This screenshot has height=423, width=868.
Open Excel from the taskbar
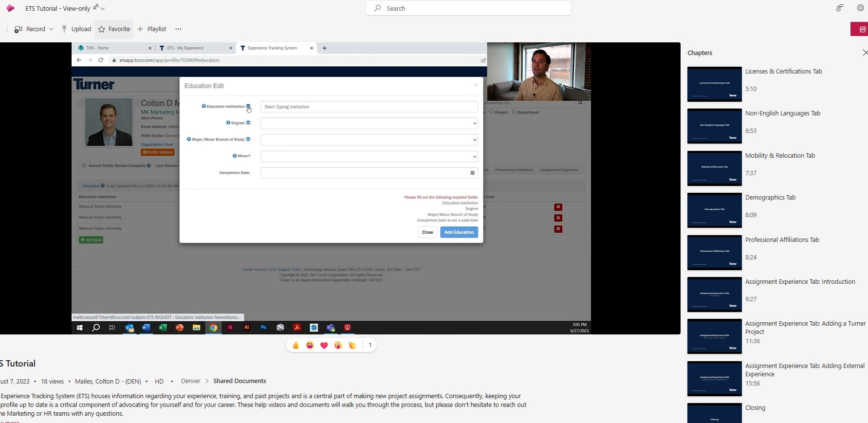click(x=163, y=328)
